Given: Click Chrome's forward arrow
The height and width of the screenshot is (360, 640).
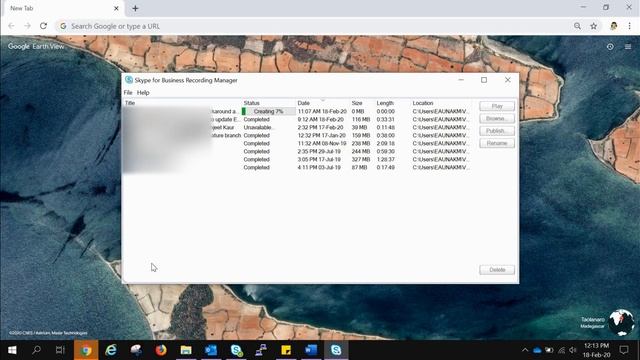Looking at the screenshot, I should click(27, 26).
